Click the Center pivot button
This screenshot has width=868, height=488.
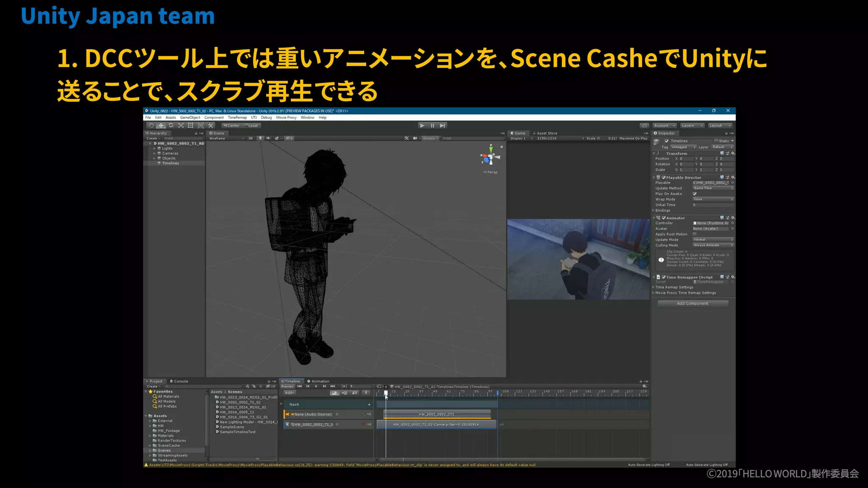pos(231,125)
